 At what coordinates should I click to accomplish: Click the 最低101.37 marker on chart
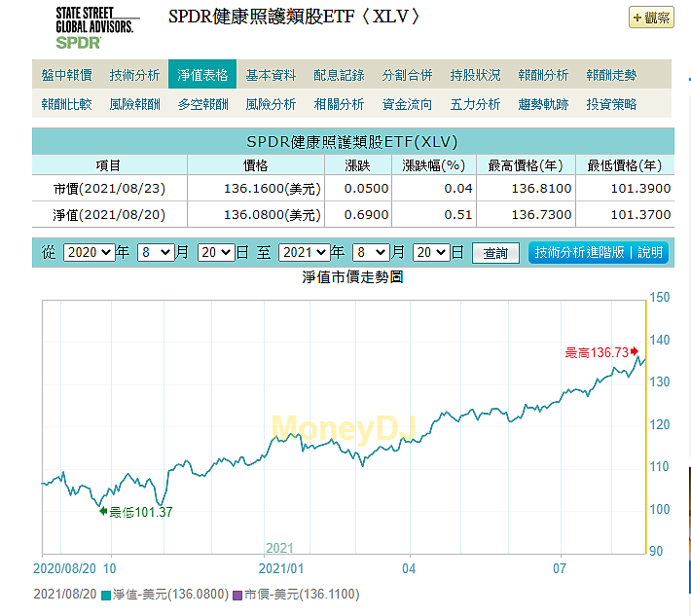[x=136, y=512]
